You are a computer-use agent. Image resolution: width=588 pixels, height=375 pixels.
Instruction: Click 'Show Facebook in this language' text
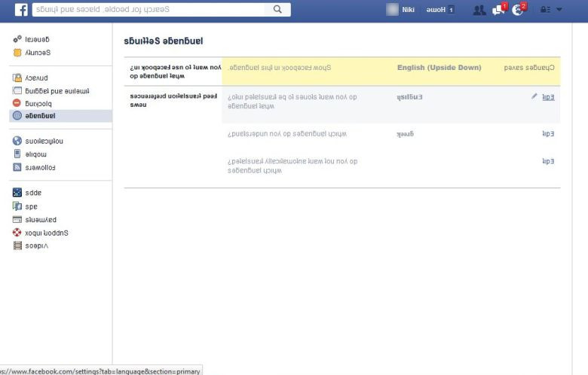[x=280, y=68]
